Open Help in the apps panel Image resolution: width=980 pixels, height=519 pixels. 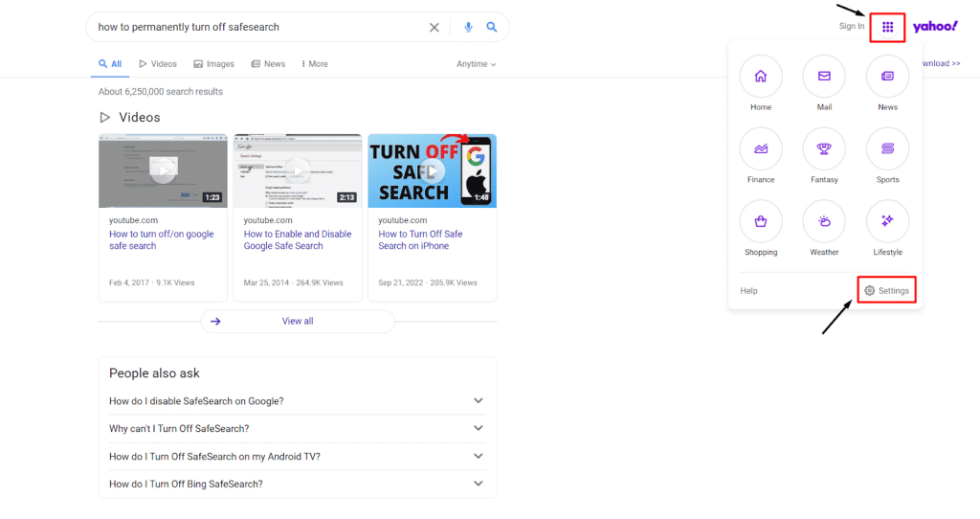tap(748, 291)
